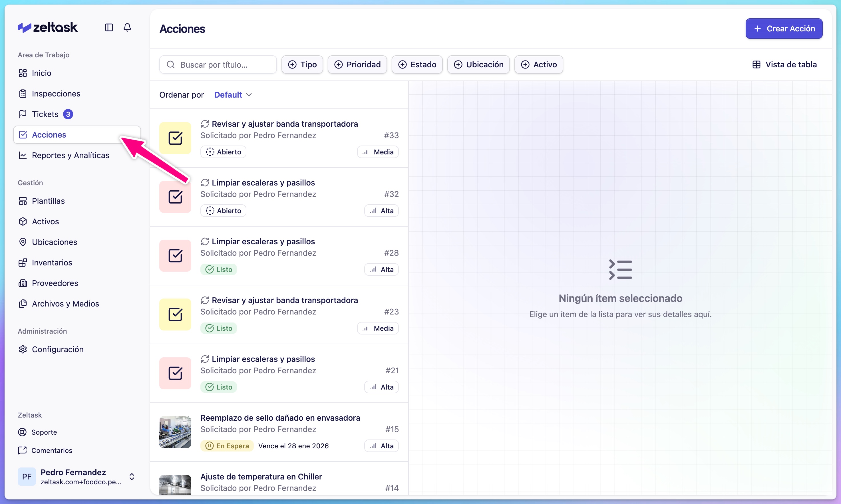Toggle the checkbox icon on action #28
This screenshot has height=504, width=841.
[175, 255]
